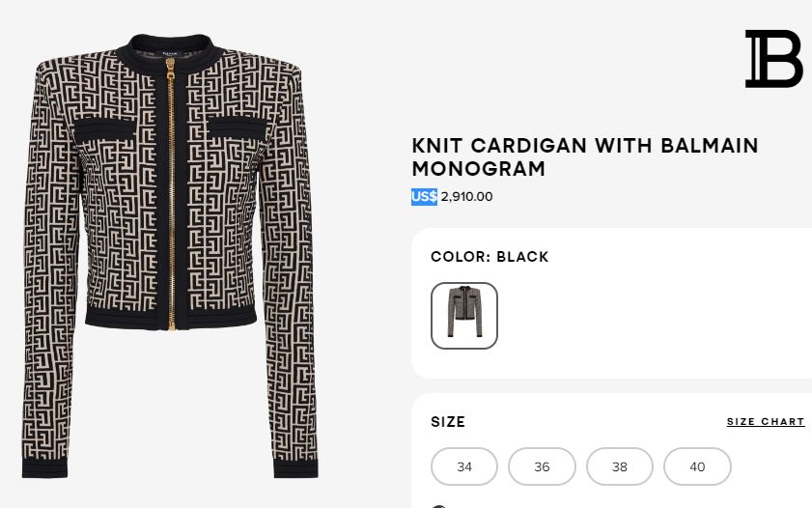
Task: Pick size 40
Action: [697, 466]
